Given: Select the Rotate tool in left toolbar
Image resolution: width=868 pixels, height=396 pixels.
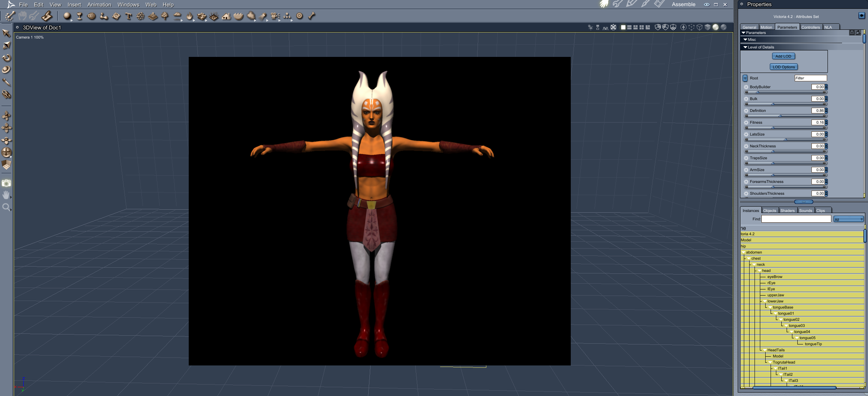Looking at the screenshot, I should click(x=6, y=58).
